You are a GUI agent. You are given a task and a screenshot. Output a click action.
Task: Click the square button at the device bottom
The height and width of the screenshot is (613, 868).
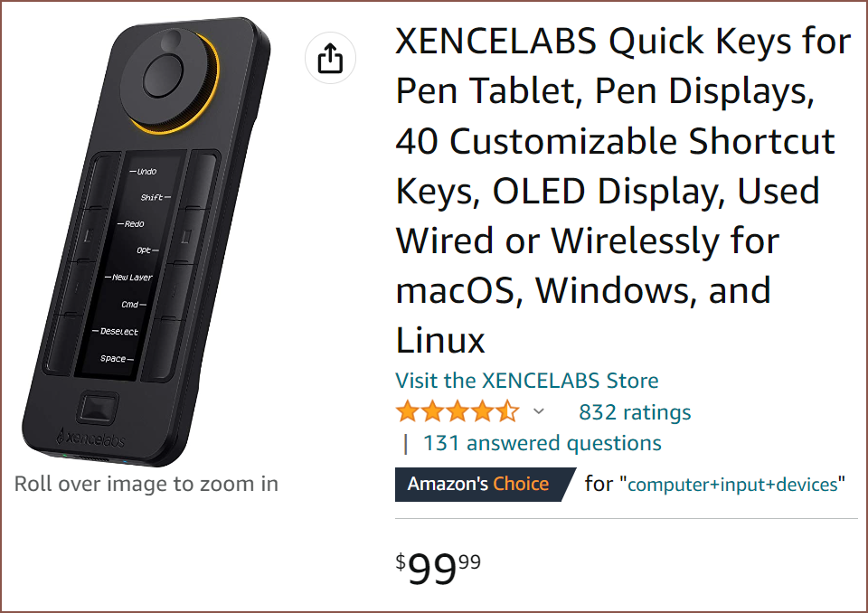(97, 408)
